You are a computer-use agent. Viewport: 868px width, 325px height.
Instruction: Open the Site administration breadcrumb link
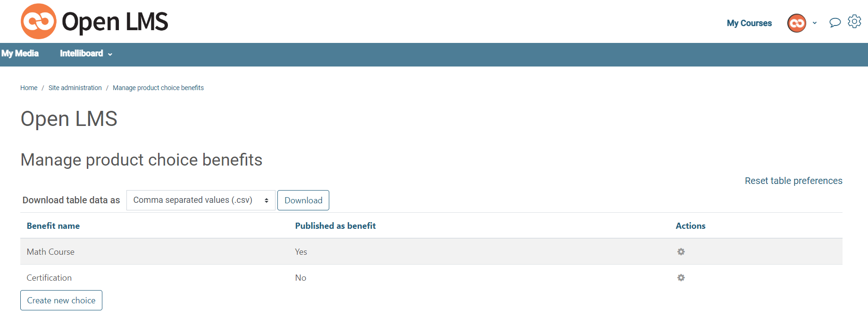pos(75,88)
